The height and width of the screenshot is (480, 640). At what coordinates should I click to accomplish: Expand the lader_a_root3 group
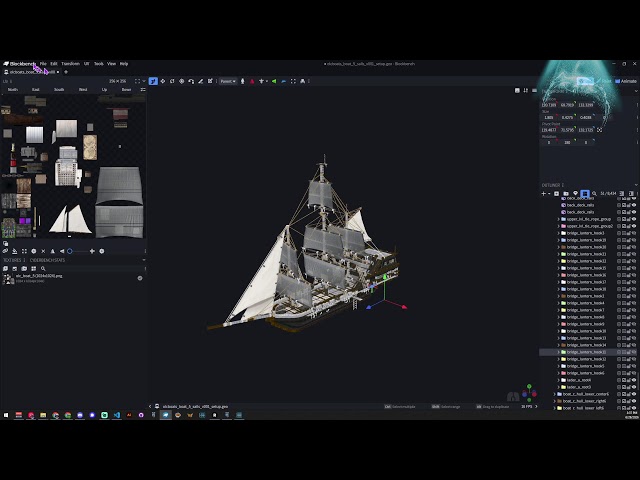[x=559, y=387]
